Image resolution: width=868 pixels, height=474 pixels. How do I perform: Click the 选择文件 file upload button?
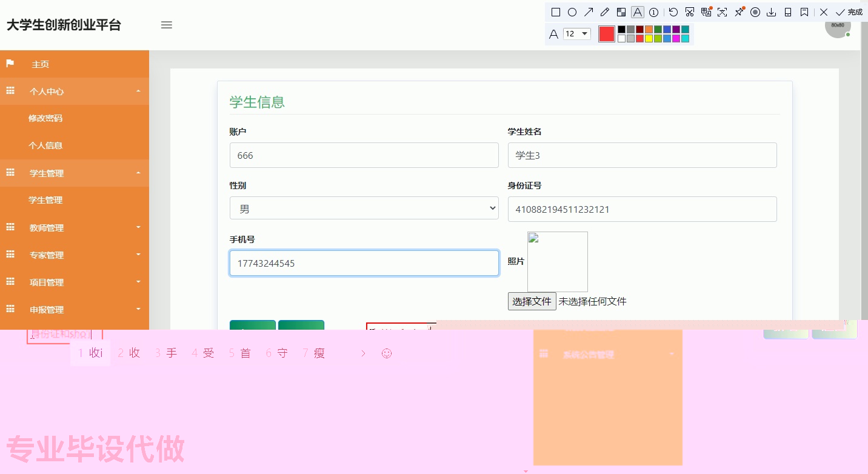coord(532,301)
